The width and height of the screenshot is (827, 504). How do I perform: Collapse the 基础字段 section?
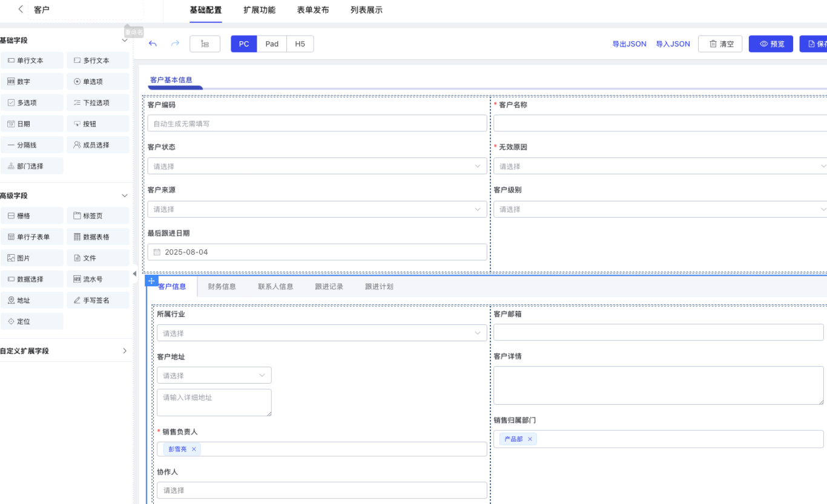[x=125, y=41]
